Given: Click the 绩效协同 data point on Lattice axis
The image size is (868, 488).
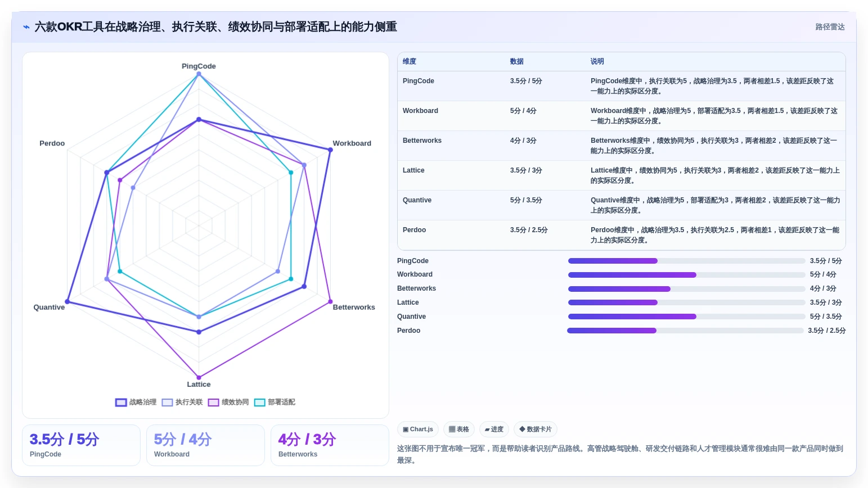Looking at the screenshot, I should (x=199, y=378).
